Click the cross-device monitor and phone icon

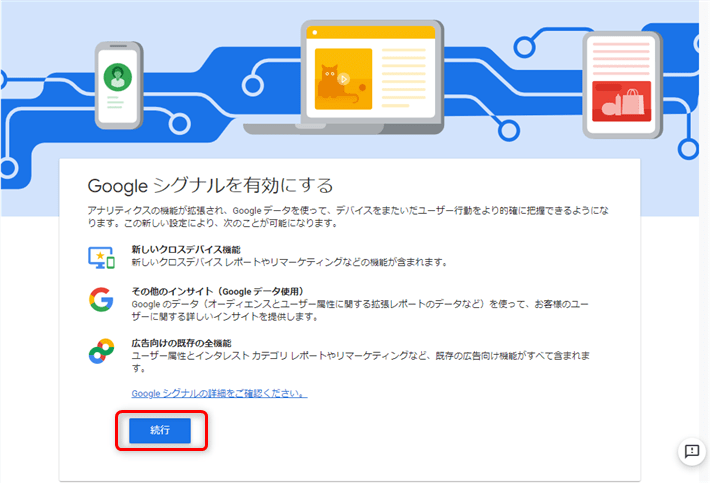[x=101, y=258]
